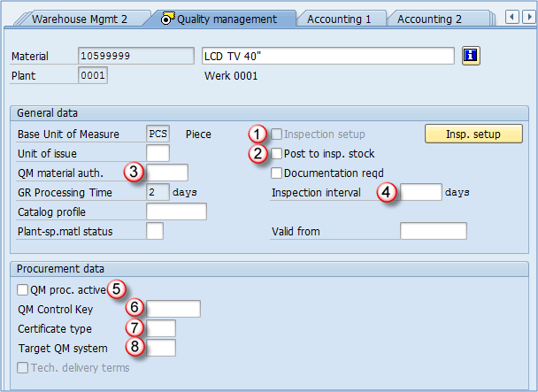Screen dimensions: 538x392
Task: Select the Quality management tab
Action: tap(226, 19)
